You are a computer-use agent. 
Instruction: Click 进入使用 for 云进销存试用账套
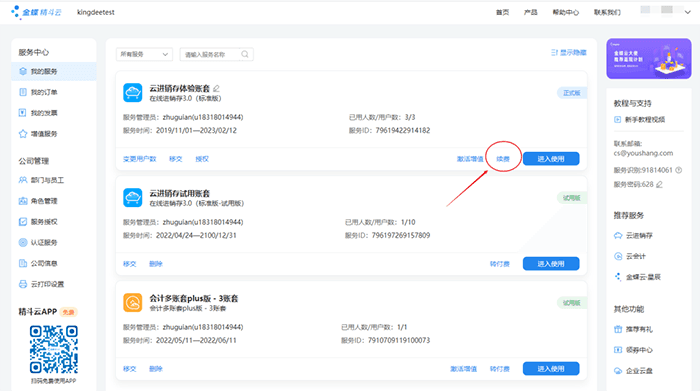coord(551,264)
